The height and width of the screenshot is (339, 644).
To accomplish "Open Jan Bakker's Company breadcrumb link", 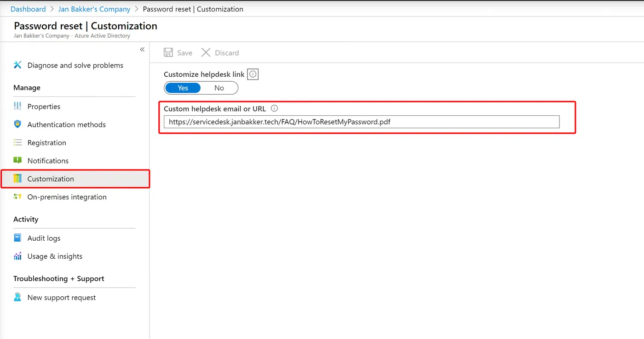I will [94, 9].
